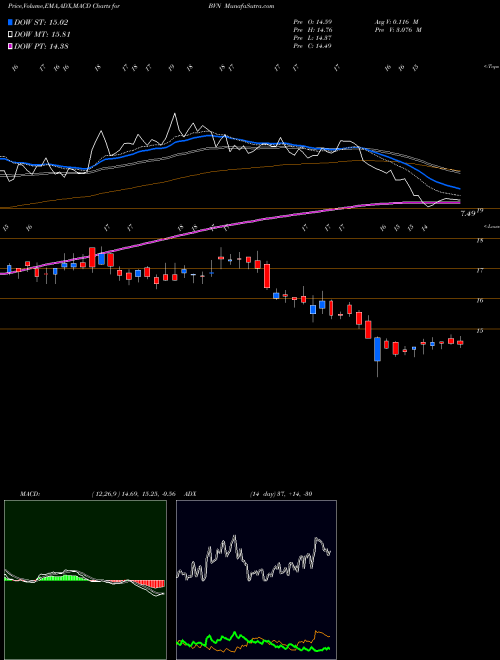The height and width of the screenshot is (660, 500).
Task: Click the price level 16 axis label
Action: (480, 300)
